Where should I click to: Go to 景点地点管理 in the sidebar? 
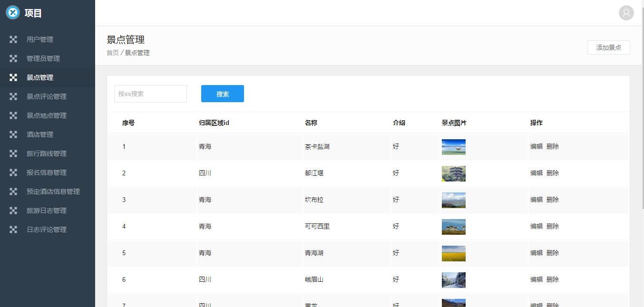coord(47,115)
